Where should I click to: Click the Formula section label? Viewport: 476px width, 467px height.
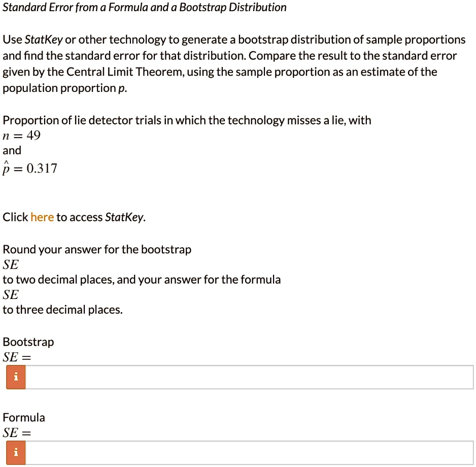click(x=23, y=417)
